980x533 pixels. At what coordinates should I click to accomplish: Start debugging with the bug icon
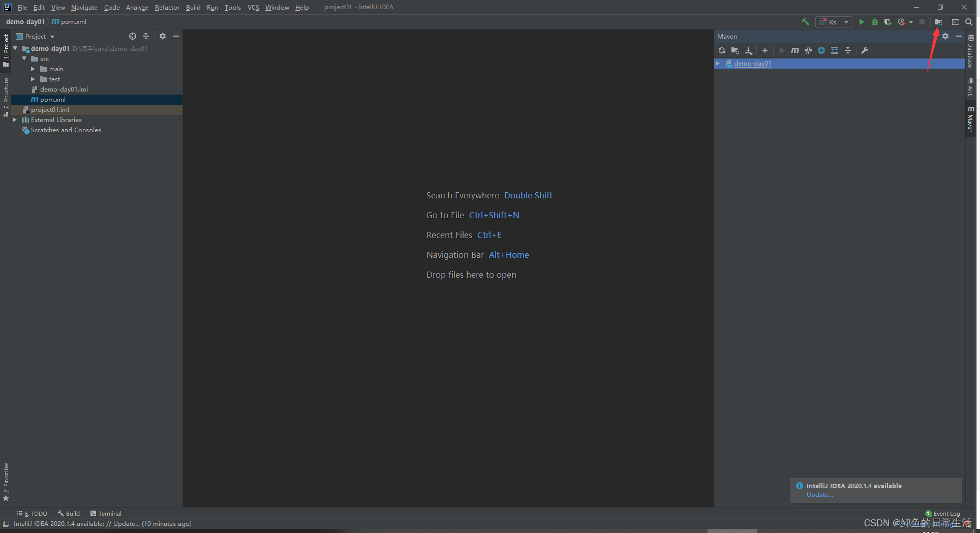[875, 22]
